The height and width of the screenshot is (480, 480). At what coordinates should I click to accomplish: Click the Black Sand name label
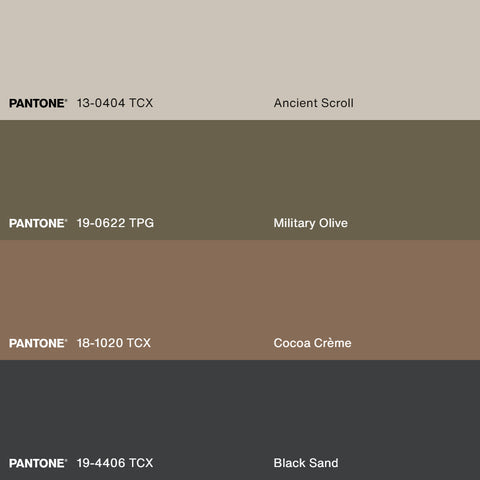tap(306, 463)
